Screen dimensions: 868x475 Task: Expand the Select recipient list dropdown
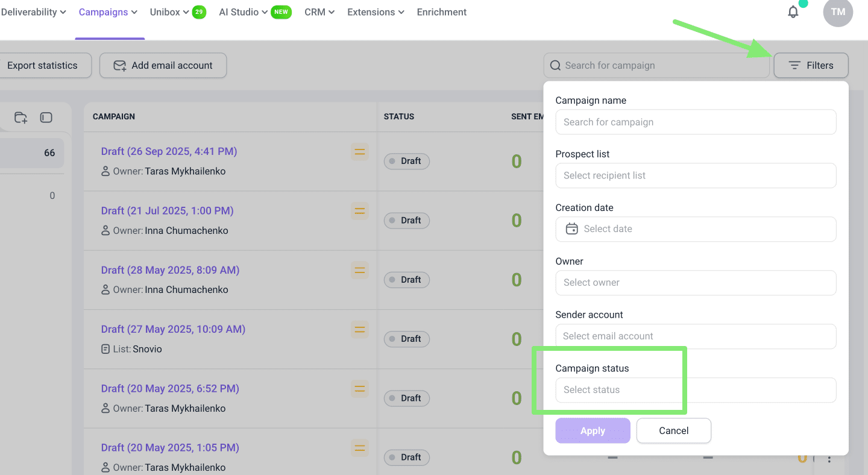point(696,175)
